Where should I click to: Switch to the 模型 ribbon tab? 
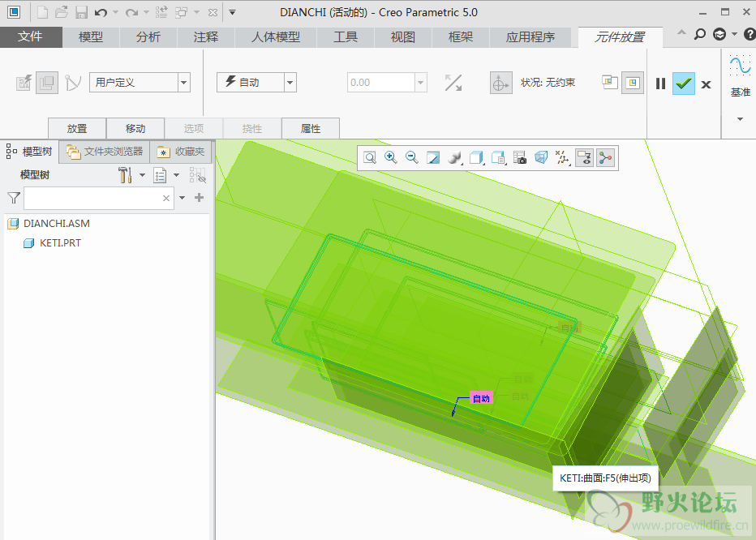tap(91, 37)
